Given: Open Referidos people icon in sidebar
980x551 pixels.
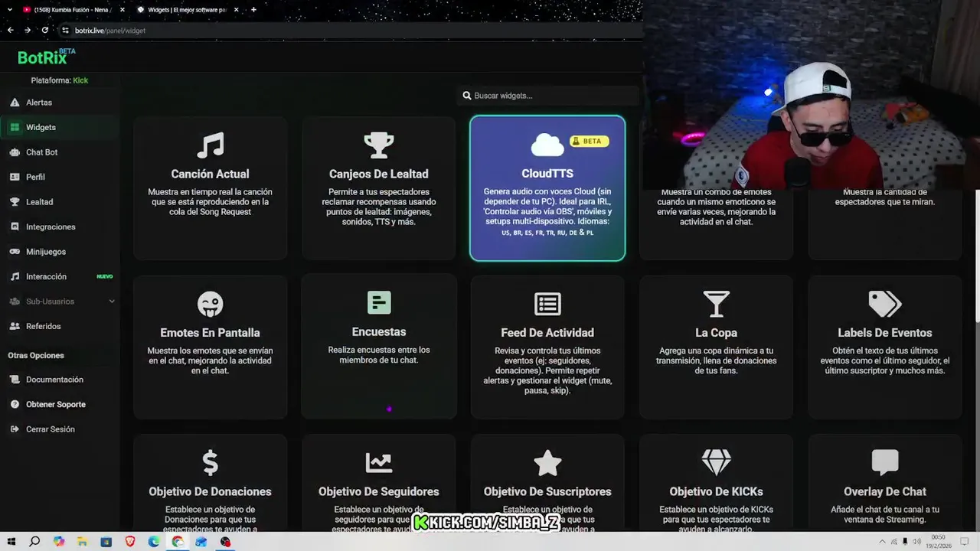Looking at the screenshot, I should [x=15, y=326].
